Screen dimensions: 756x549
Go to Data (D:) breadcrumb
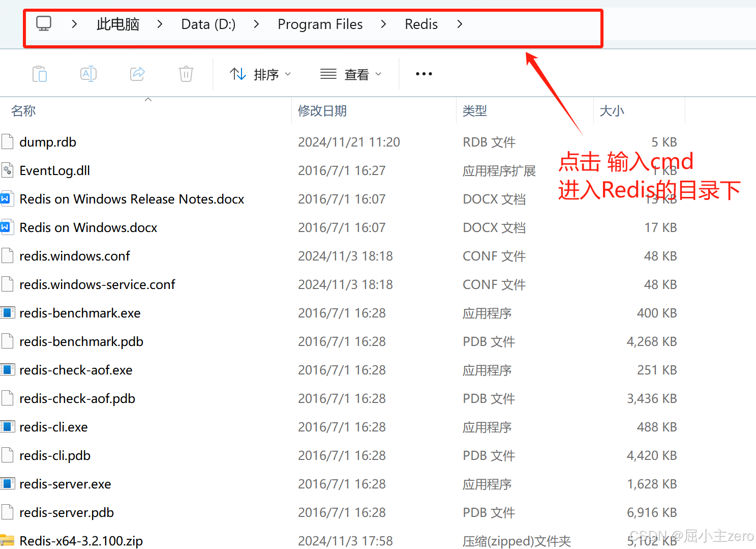point(208,24)
